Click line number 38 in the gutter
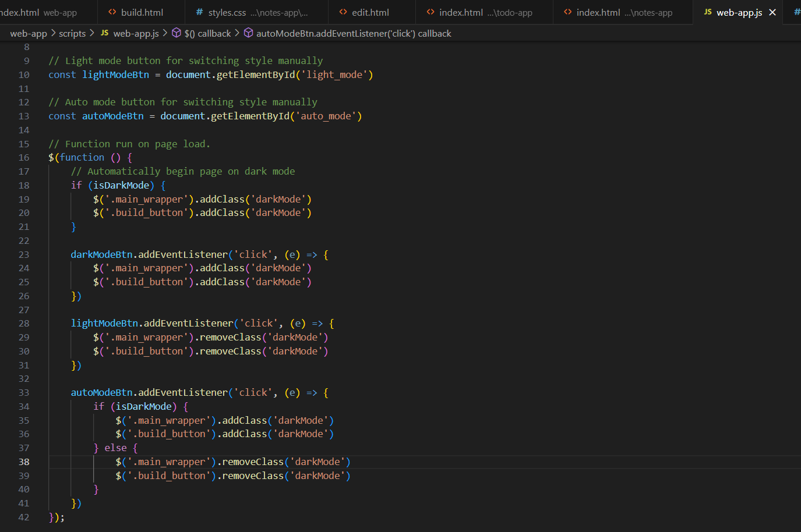Viewport: 801px width, 532px height. coord(24,462)
